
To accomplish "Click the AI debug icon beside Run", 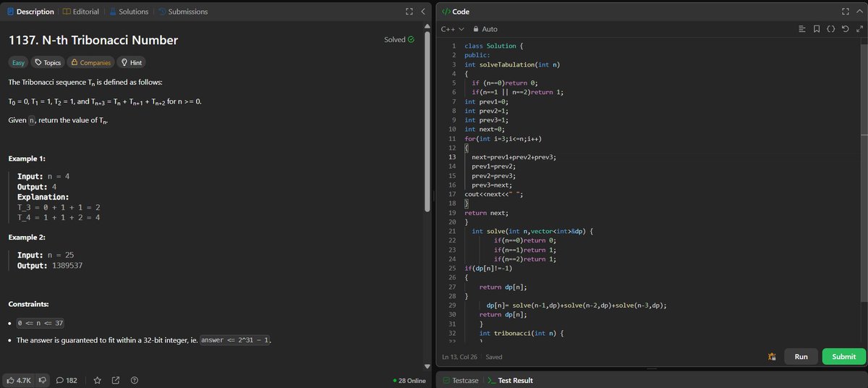I will click(772, 356).
